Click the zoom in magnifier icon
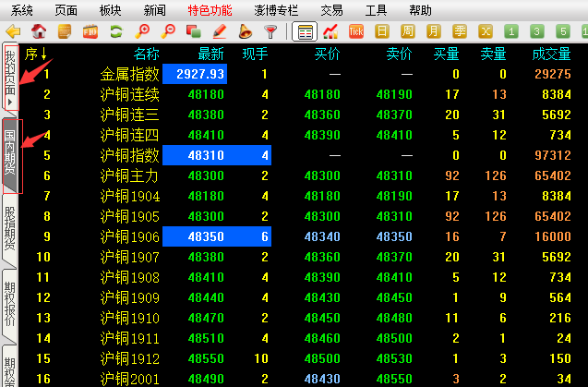The width and height of the screenshot is (588, 387). 142,31
